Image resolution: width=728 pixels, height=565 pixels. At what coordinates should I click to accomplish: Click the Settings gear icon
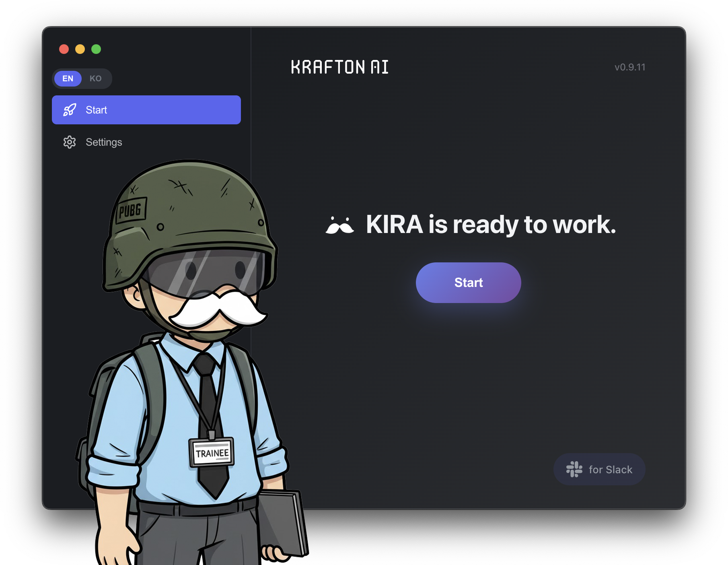coord(70,142)
